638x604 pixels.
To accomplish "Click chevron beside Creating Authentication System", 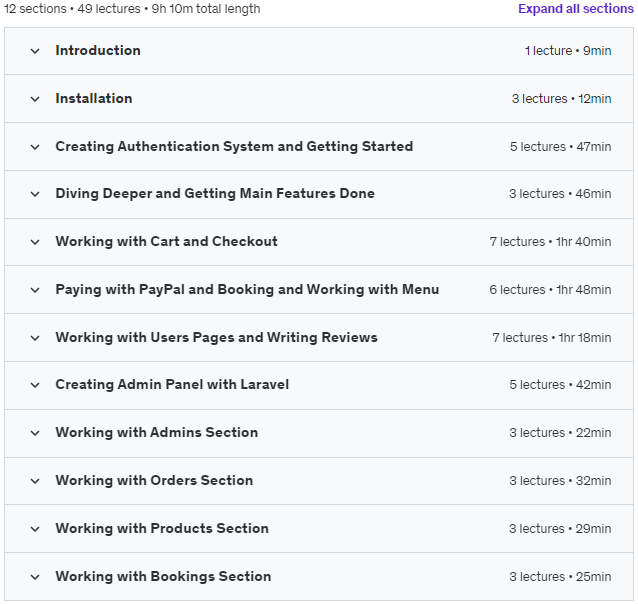I will (35, 147).
